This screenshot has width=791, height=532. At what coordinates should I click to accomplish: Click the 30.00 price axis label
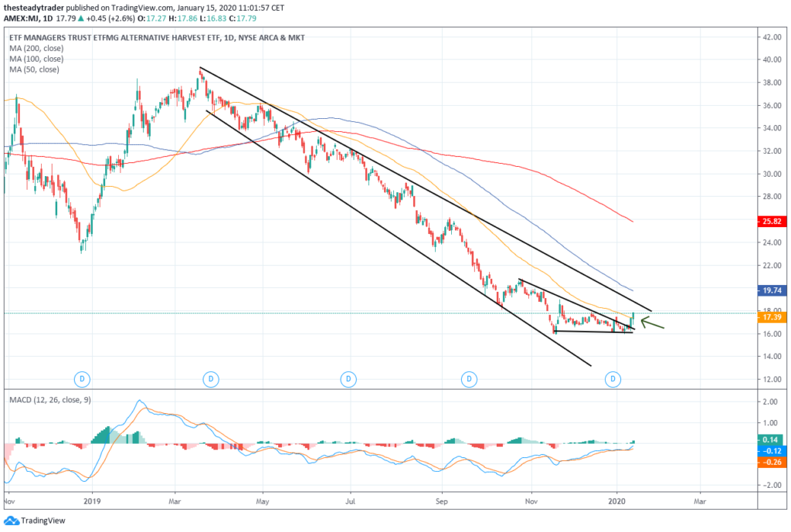[772, 174]
